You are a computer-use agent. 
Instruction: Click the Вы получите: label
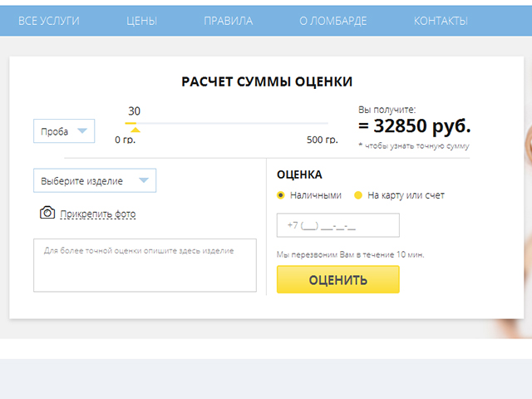pyautogui.click(x=387, y=110)
